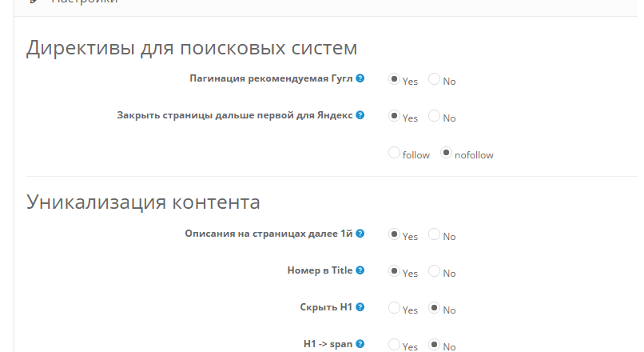644x352 pixels.
Task: Select Yes for H1 -> span
Action: [394, 345]
